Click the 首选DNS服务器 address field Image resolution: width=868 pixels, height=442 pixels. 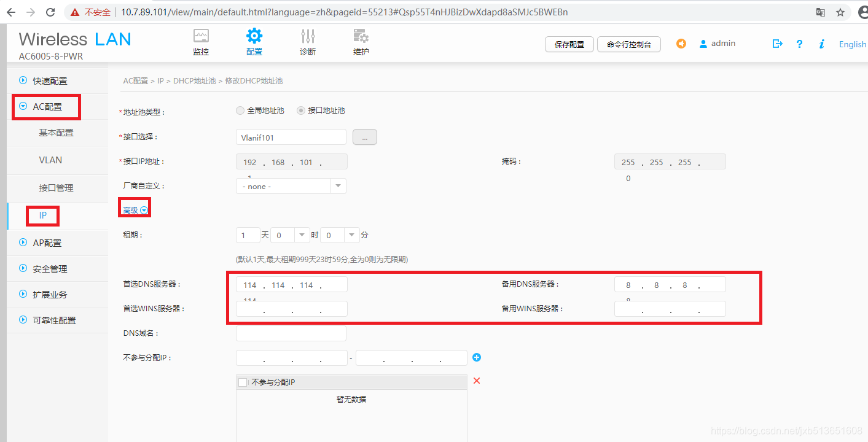click(x=292, y=284)
